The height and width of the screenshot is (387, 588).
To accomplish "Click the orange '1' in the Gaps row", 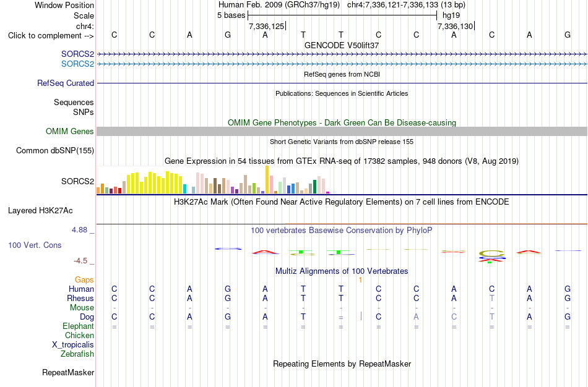I will (360, 280).
